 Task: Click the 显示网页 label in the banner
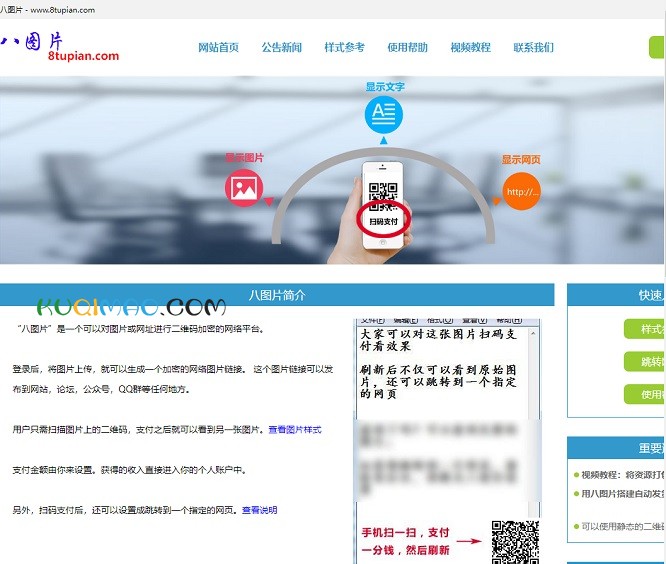521,160
